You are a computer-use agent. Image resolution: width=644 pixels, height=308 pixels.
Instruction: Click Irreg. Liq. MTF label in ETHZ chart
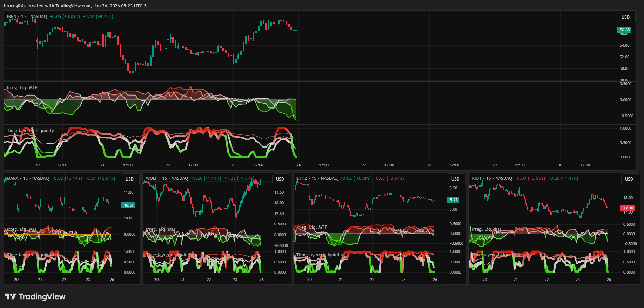coord(311,227)
